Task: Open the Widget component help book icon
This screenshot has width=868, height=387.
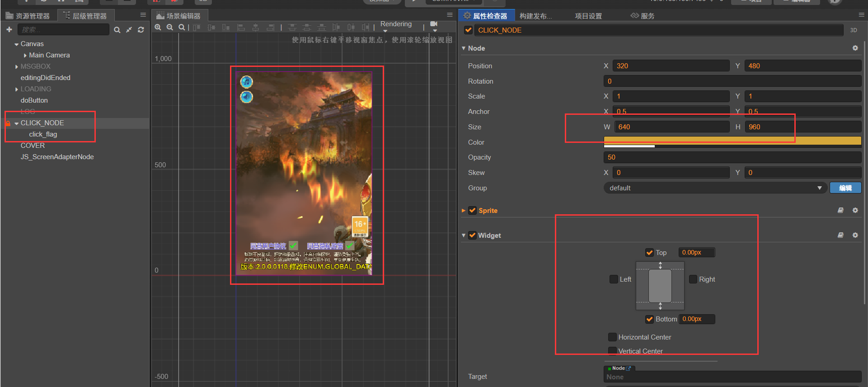Action: 840,235
